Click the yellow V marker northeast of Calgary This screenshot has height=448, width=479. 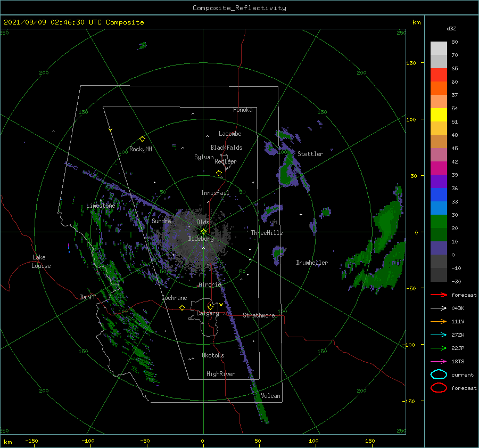coord(221,305)
